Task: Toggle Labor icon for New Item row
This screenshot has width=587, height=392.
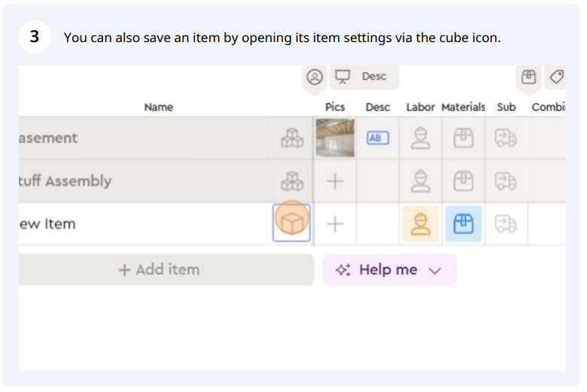Action: [421, 224]
